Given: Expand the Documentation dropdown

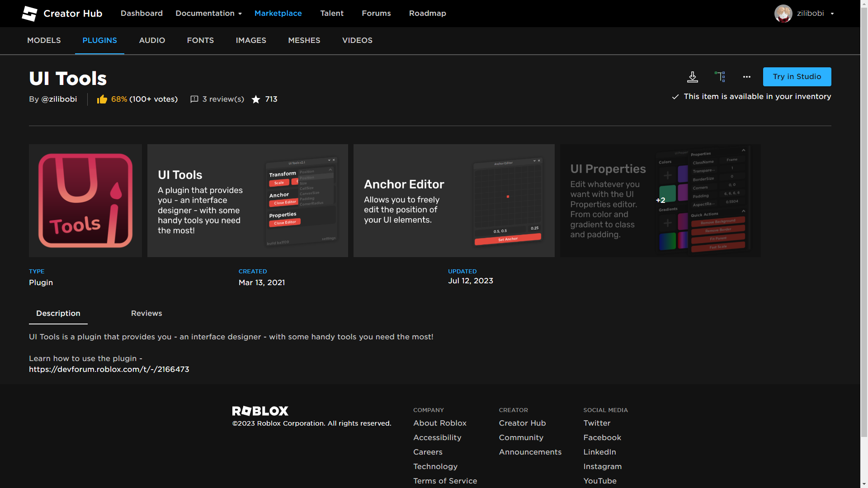Looking at the screenshot, I should coord(208,13).
